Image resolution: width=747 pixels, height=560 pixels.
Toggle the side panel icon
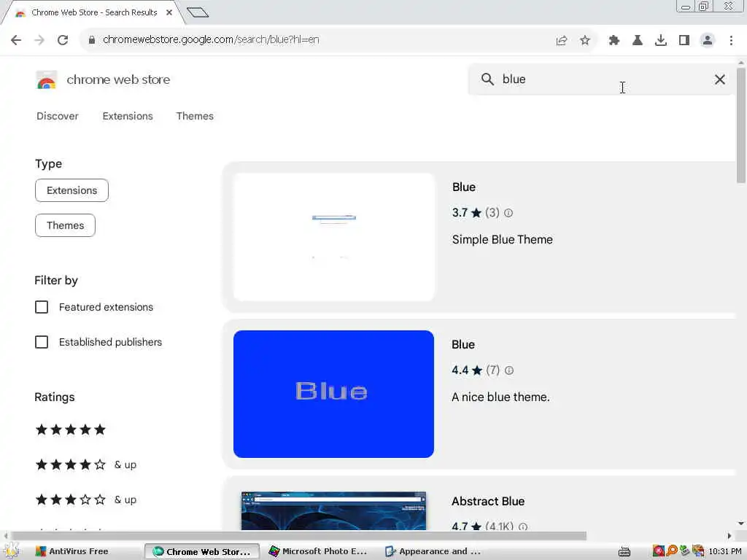[x=684, y=41]
